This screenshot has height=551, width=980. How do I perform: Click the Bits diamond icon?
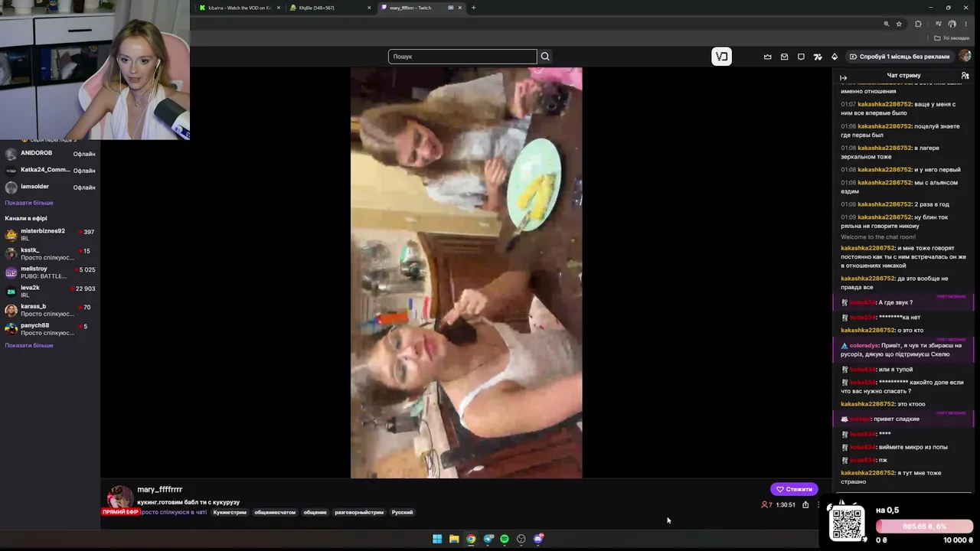click(835, 57)
